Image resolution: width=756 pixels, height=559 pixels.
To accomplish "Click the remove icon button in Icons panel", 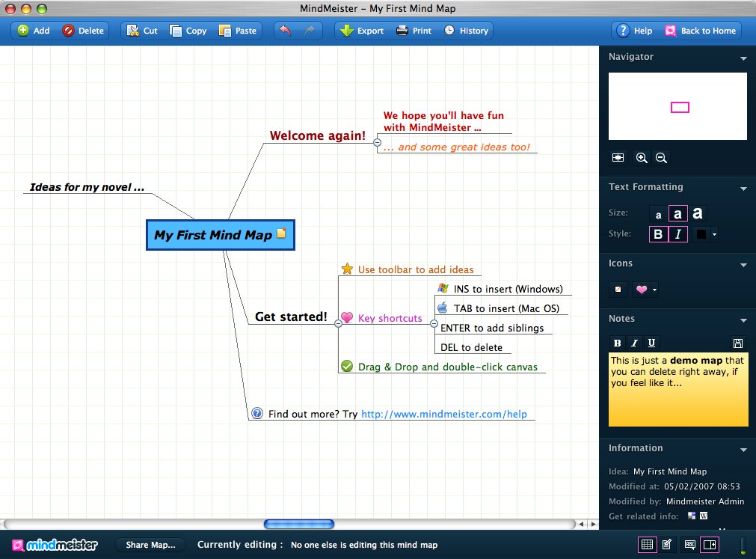I will tap(618, 290).
